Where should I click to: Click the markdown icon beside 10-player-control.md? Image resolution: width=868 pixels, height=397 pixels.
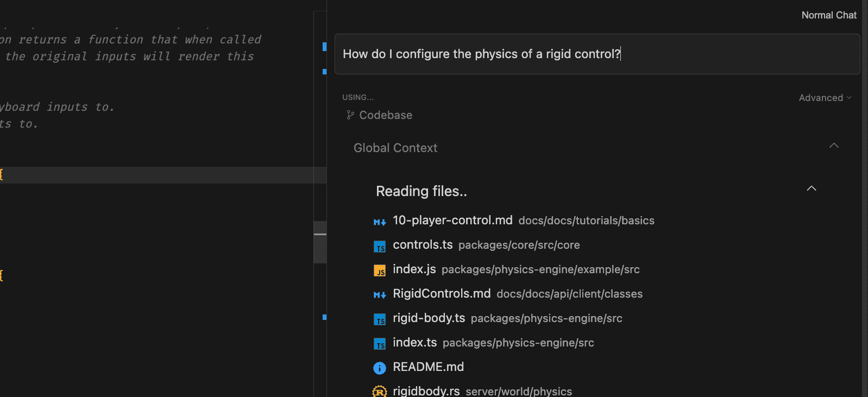pyautogui.click(x=380, y=222)
